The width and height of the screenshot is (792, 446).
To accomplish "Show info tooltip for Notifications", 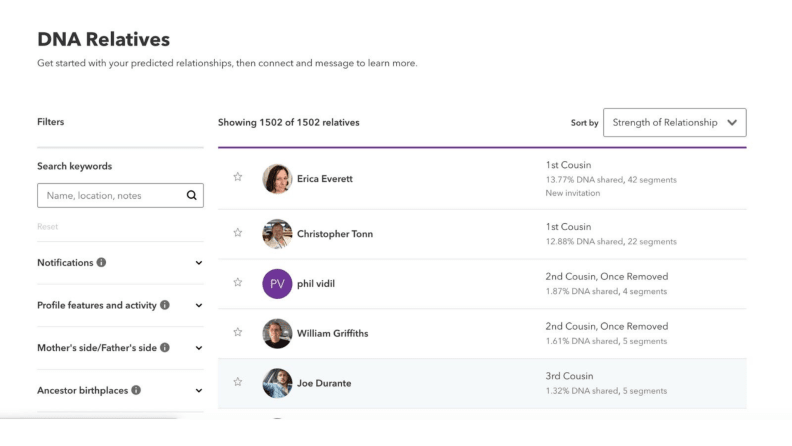I will pyautogui.click(x=102, y=262).
